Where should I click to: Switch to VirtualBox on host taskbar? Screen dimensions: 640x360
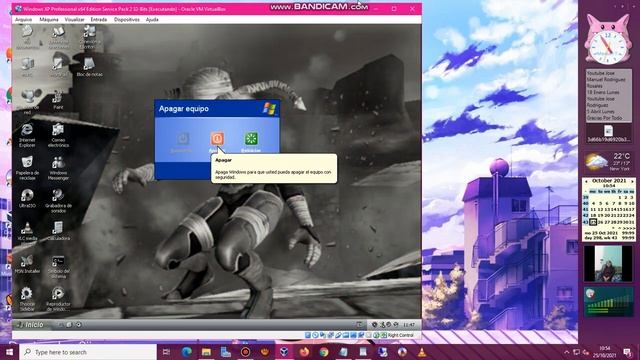(x=284, y=352)
